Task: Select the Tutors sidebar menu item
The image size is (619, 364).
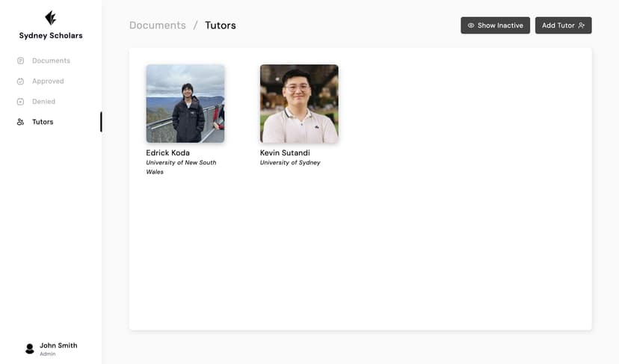Action: click(x=43, y=122)
